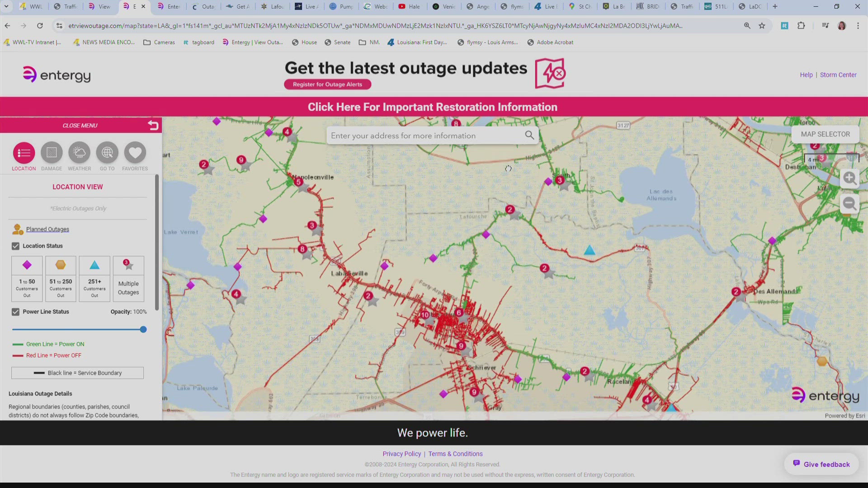This screenshot has width=868, height=488.
Task: Open the Help link
Action: 806,75
